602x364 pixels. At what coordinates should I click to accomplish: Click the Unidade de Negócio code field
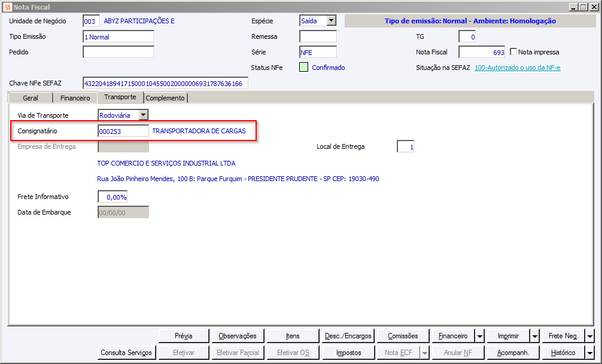[x=92, y=21]
